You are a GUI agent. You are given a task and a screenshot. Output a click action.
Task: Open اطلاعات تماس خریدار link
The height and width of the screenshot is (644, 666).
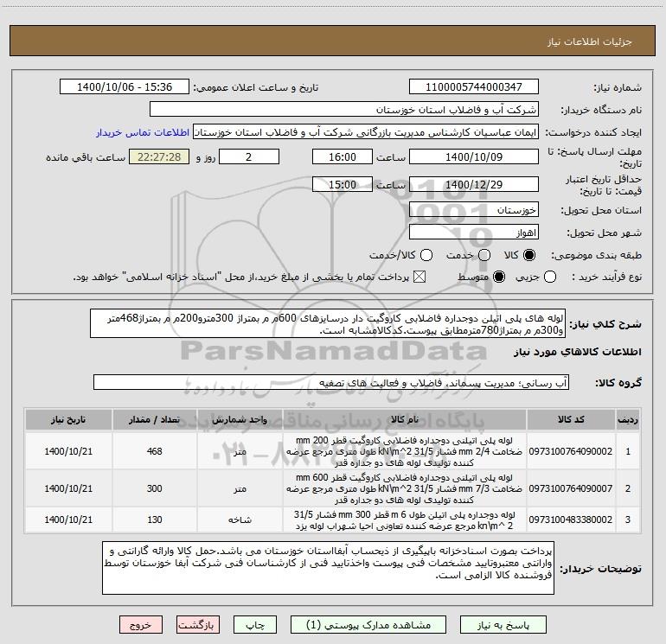[x=143, y=132]
